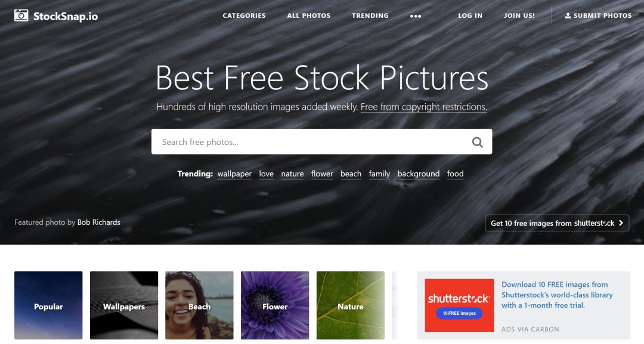Open Free from copyright restrictions link
Screen dimensions: 644x344
[424, 107]
